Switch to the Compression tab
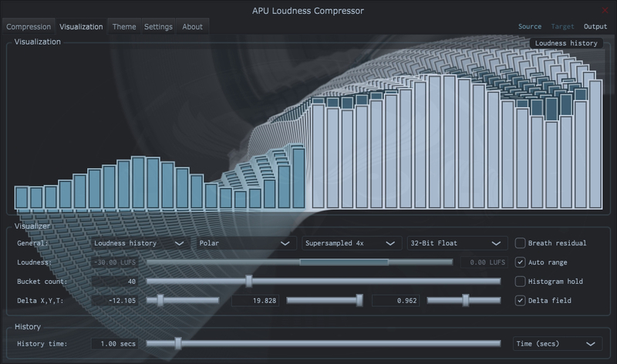The height and width of the screenshot is (364, 617). (29, 27)
